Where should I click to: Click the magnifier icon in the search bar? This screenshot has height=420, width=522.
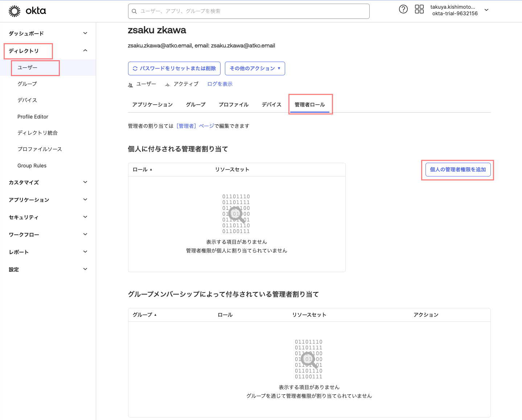134,11
